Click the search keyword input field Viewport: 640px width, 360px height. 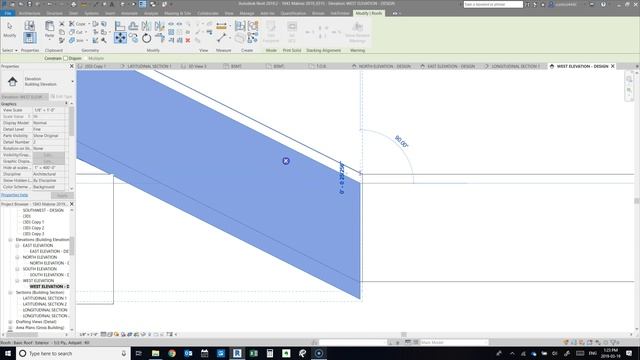[x=493, y=4]
